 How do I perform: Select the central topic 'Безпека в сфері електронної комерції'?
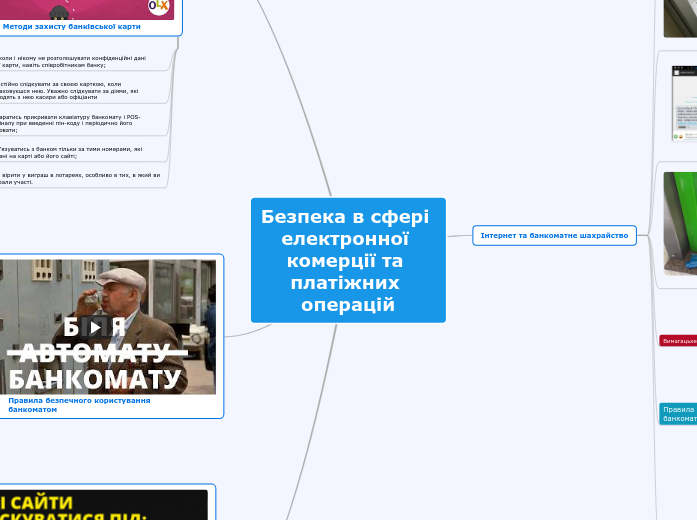pyautogui.click(x=347, y=260)
